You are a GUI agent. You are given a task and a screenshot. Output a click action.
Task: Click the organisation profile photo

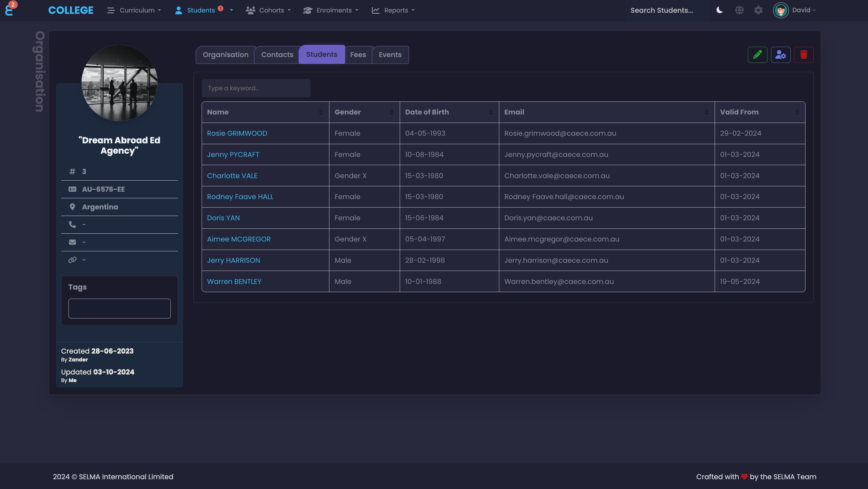(x=119, y=83)
